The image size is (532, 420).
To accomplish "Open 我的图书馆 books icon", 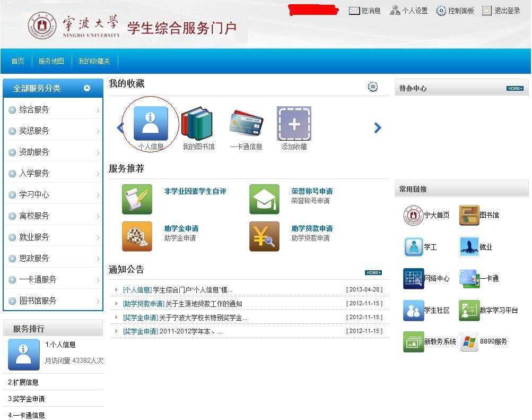I will pyautogui.click(x=197, y=123).
